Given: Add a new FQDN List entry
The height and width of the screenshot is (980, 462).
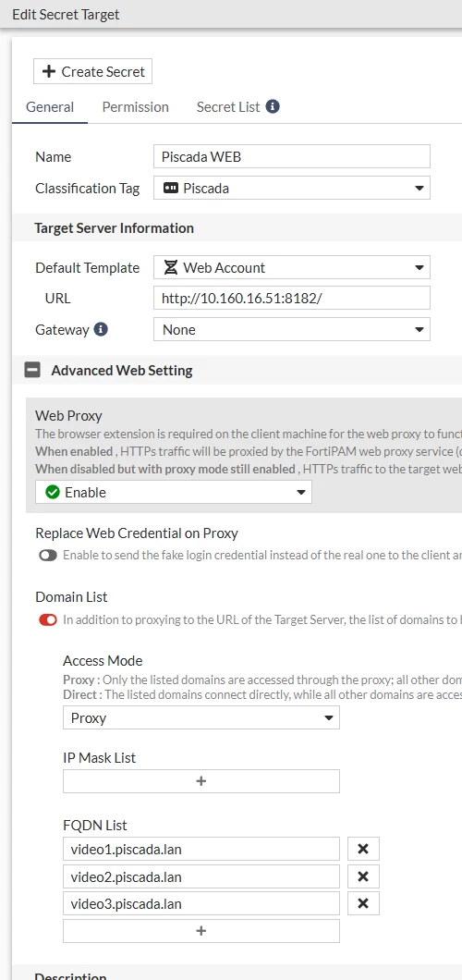Looking at the screenshot, I should click(x=201, y=931).
